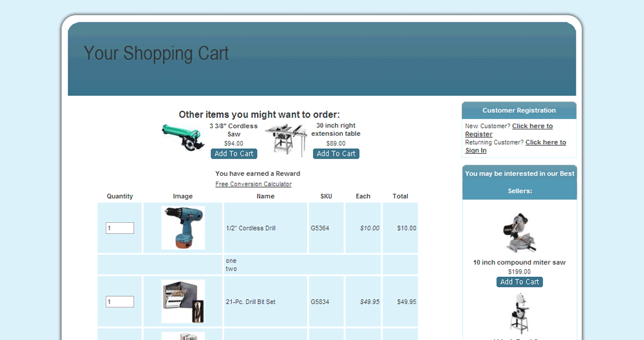Click the 3 3/8" Cordless Saw image
This screenshot has width=644, height=340.
pyautogui.click(x=183, y=138)
